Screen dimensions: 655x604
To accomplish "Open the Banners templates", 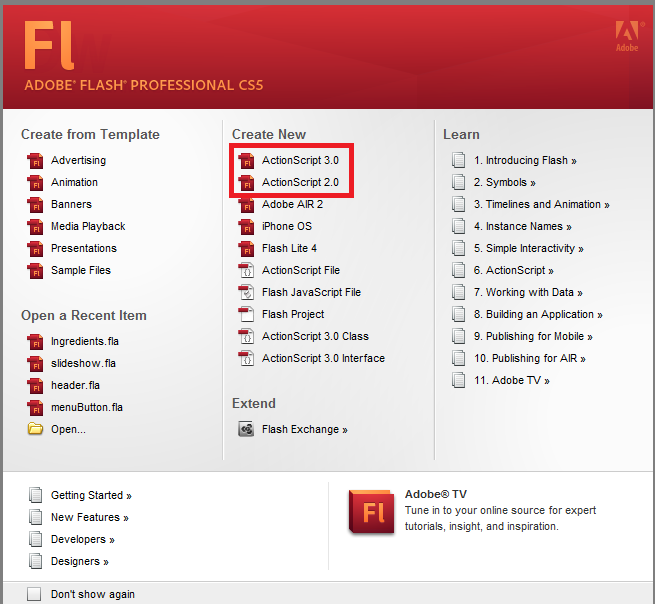I will tap(71, 204).
